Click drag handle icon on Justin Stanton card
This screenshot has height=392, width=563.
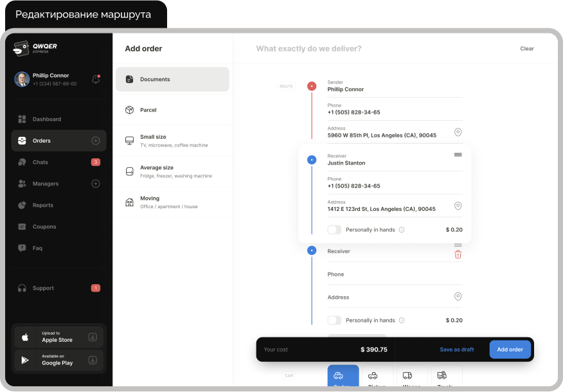click(458, 155)
